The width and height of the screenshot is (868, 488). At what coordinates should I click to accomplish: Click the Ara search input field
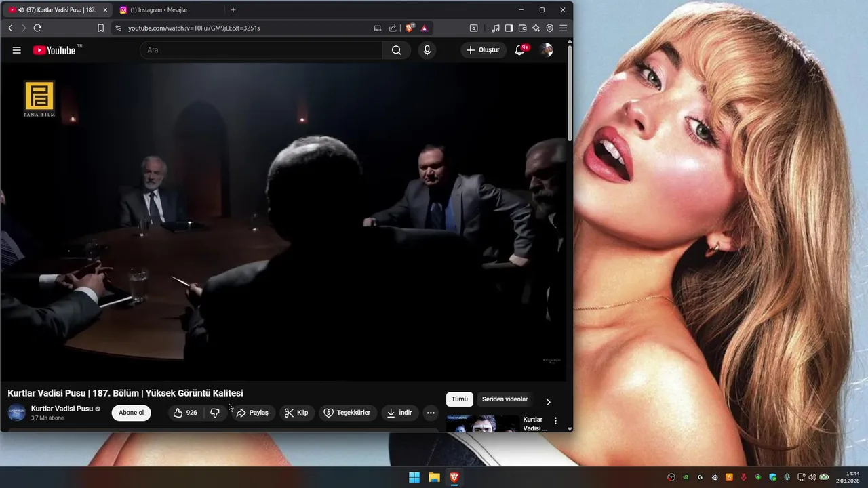(261, 50)
